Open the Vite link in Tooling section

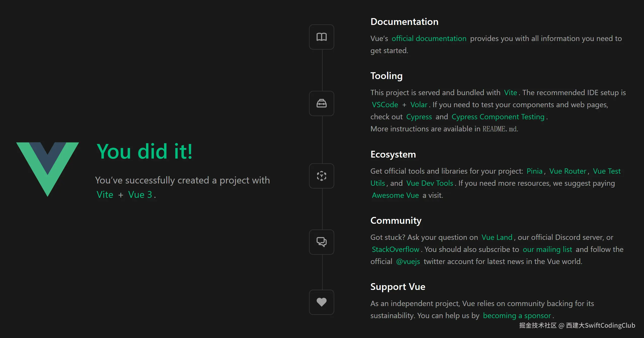[x=510, y=93]
